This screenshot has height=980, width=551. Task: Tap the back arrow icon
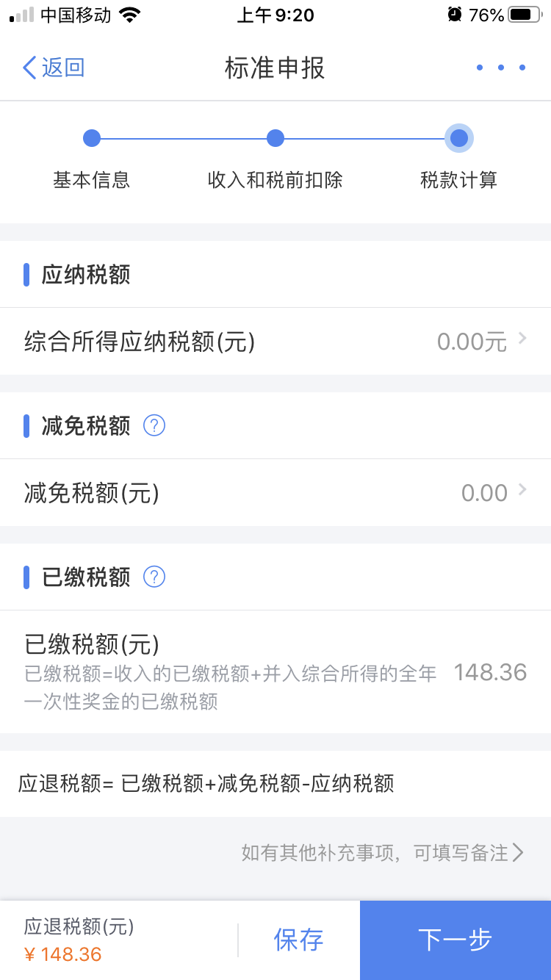tap(29, 68)
